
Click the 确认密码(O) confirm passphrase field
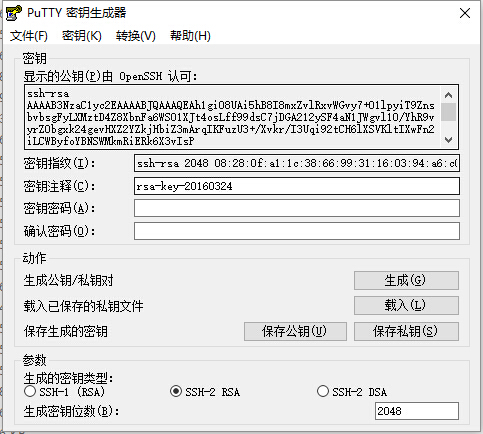click(x=297, y=231)
